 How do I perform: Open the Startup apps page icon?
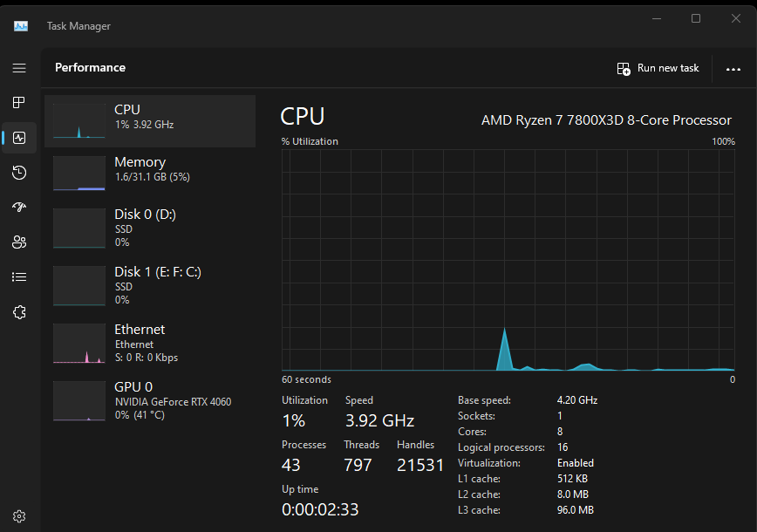[x=19, y=207]
